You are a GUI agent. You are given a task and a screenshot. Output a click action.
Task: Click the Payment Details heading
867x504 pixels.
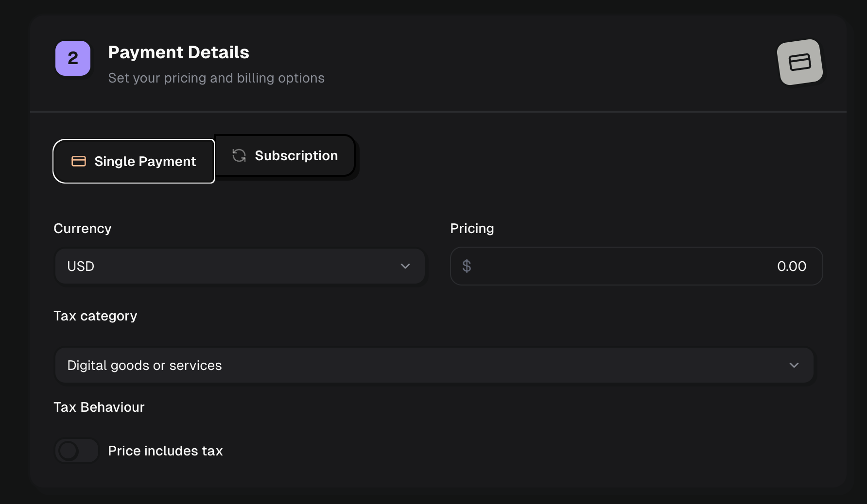coord(178,52)
